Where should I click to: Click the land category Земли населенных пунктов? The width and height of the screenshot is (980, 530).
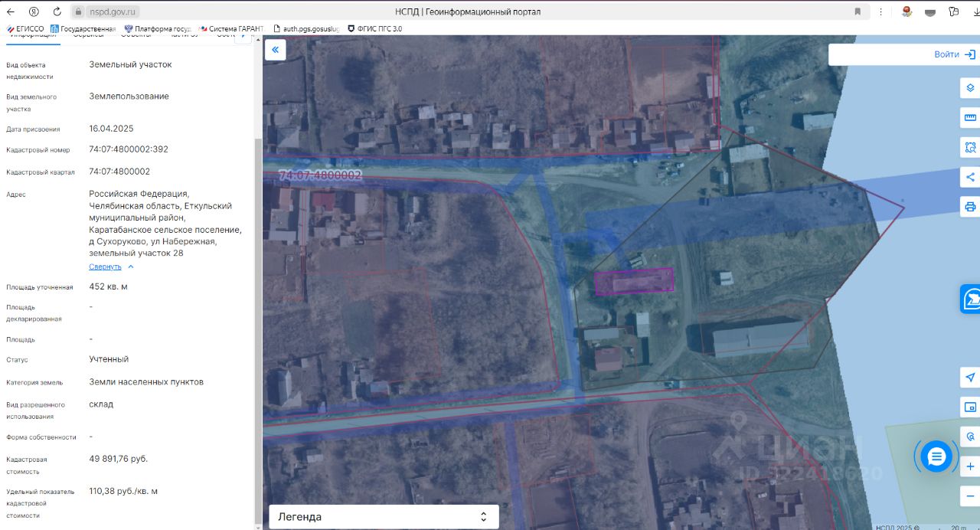[146, 381]
